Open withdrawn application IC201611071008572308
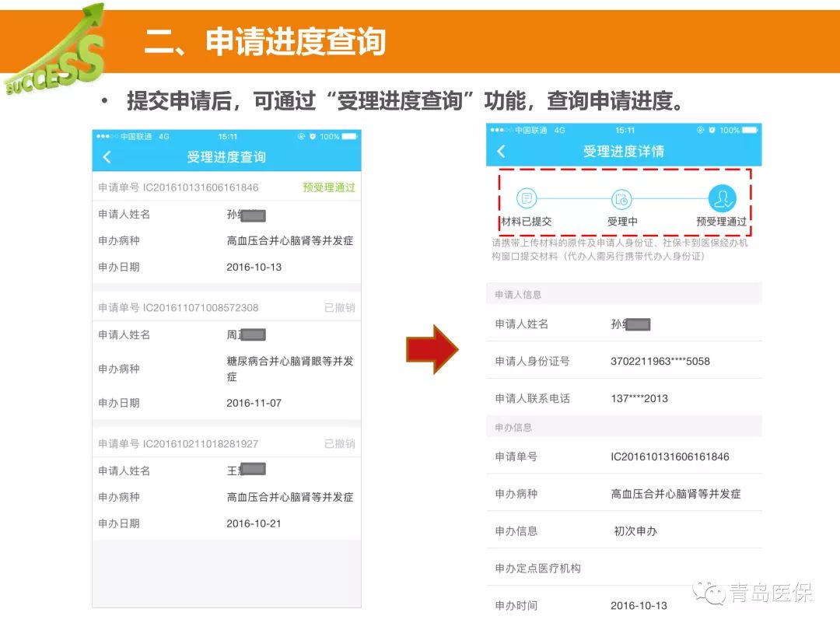This screenshot has width=840, height=630. (178, 308)
